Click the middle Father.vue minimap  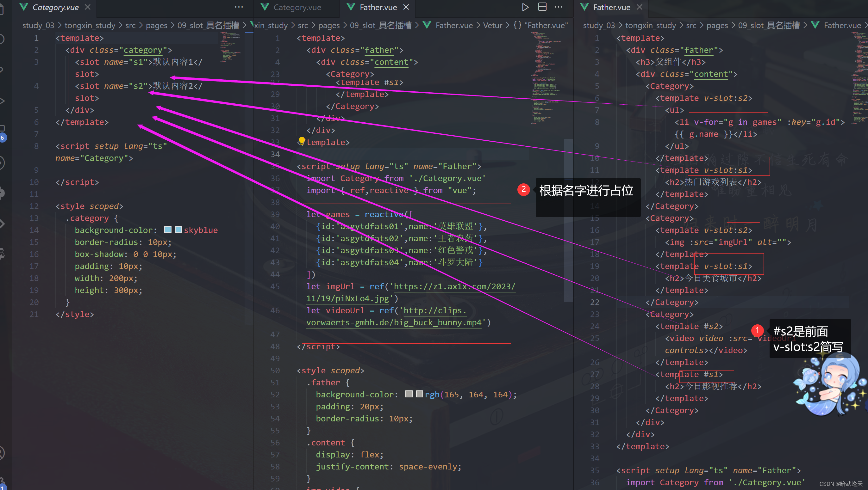[x=545, y=78]
